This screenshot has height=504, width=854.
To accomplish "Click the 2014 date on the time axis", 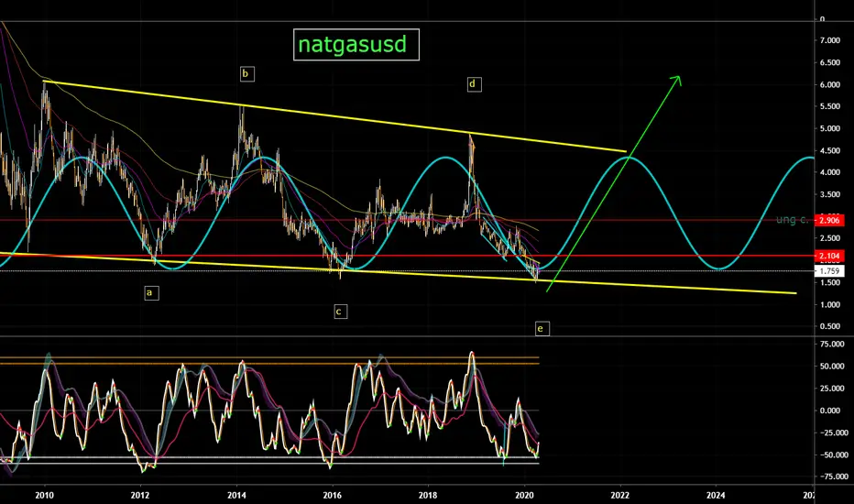I will coord(236,495).
